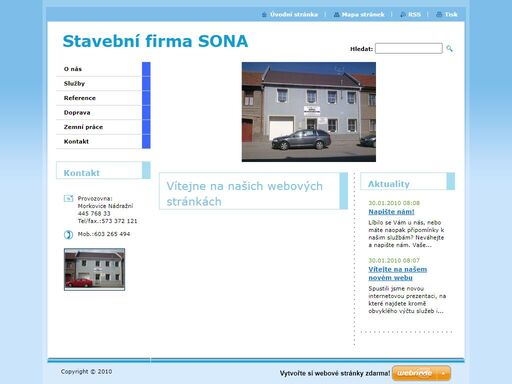Viewport: 512px width, 384px height.
Task: Focus the Hledat search input field
Action: (409, 48)
